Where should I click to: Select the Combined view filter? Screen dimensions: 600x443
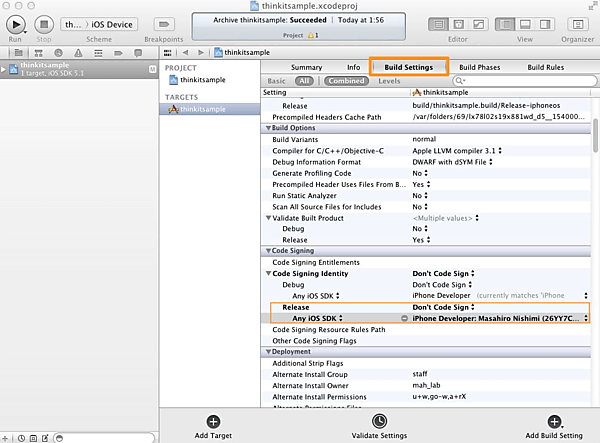(x=346, y=80)
